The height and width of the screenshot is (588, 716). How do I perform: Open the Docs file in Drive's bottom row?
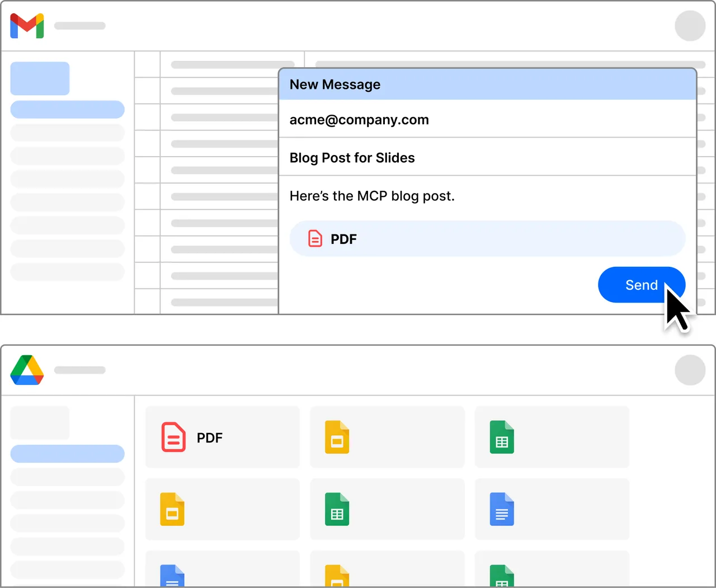(223, 569)
